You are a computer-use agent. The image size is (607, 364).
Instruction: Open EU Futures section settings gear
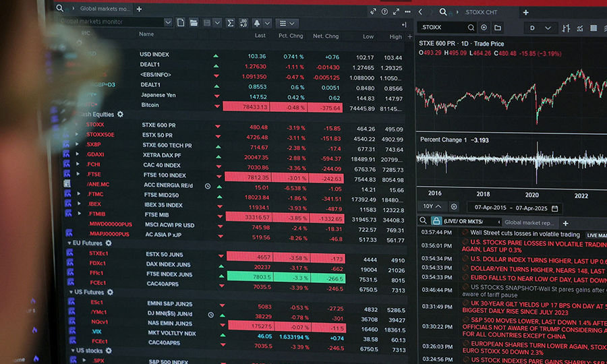[109, 243]
